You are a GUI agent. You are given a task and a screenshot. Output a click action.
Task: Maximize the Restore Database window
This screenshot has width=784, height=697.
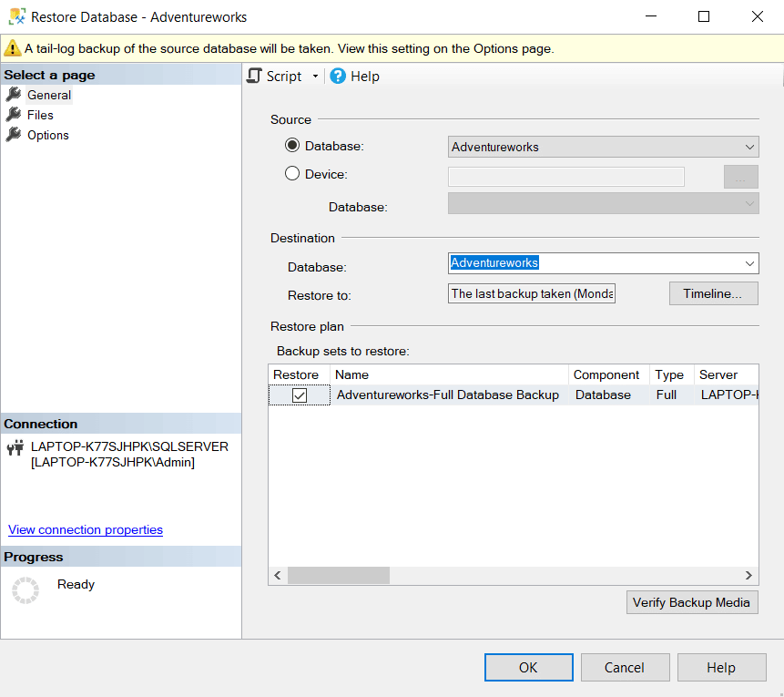pos(704,16)
